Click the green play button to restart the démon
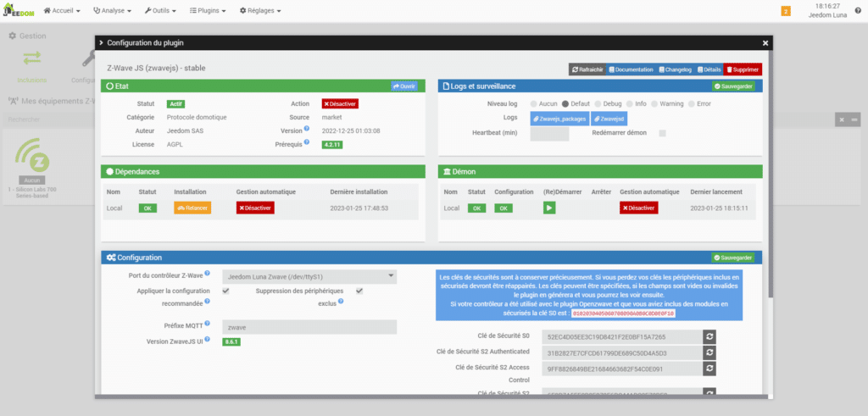 tap(549, 208)
